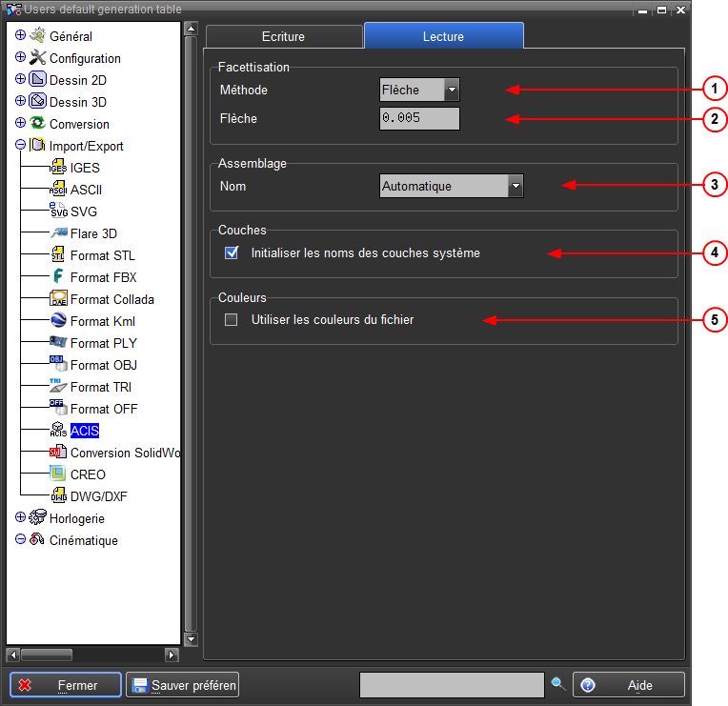The image size is (728, 706).
Task: Enable Utiliser les couleurs du fichier
Action: click(231, 320)
